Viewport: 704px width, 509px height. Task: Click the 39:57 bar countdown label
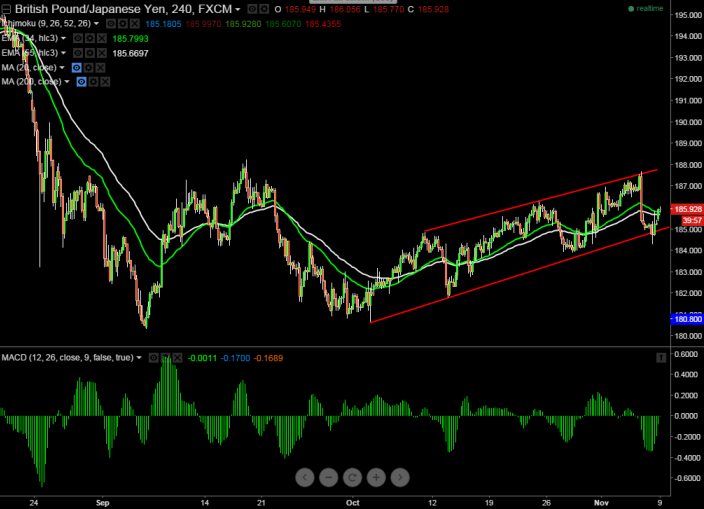coord(692,220)
